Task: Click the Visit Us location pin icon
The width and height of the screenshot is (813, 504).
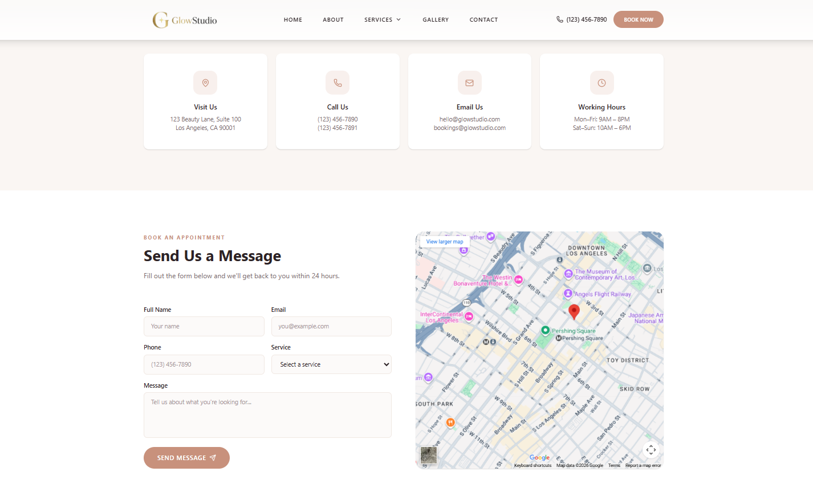Action: point(205,83)
